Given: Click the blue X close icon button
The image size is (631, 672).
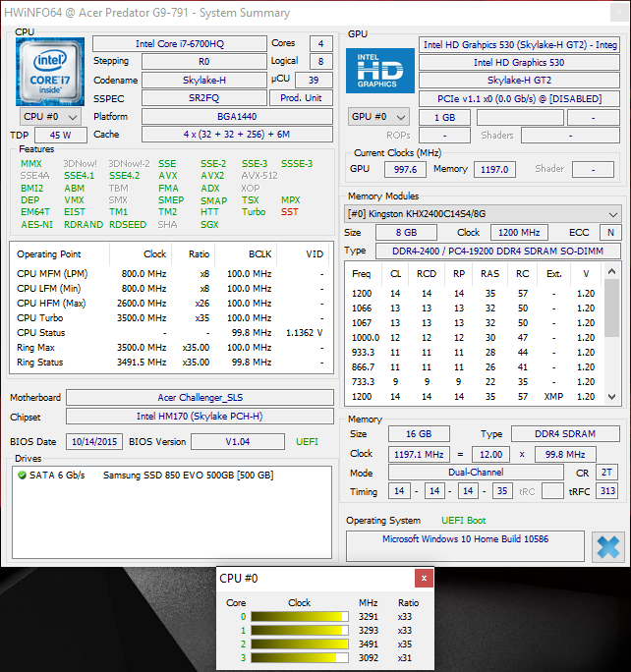Looking at the screenshot, I should (x=607, y=547).
